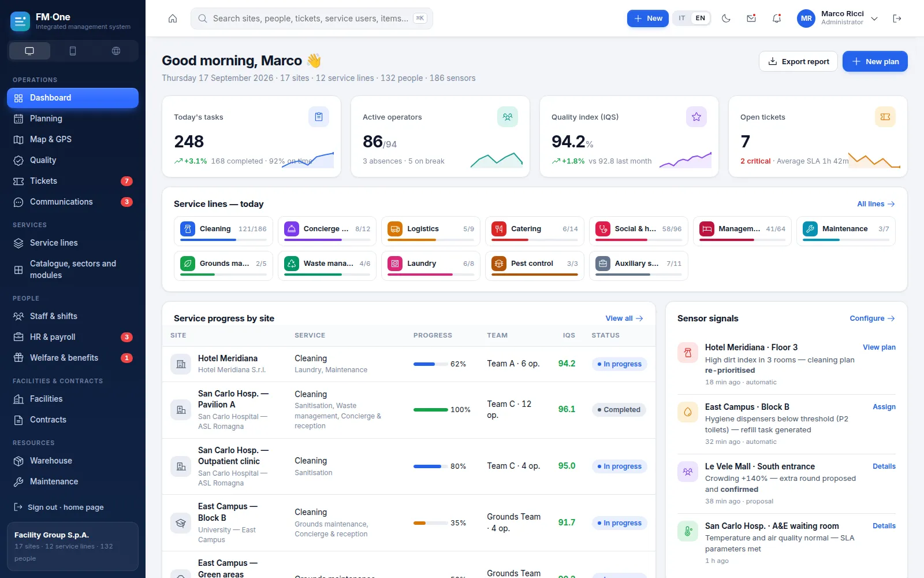Open Configure sensor signals link
The width and height of the screenshot is (924, 578).
click(873, 318)
